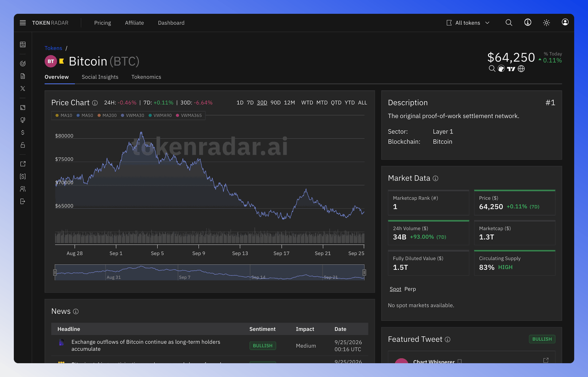Click the search icon in the top bar

pyautogui.click(x=509, y=23)
